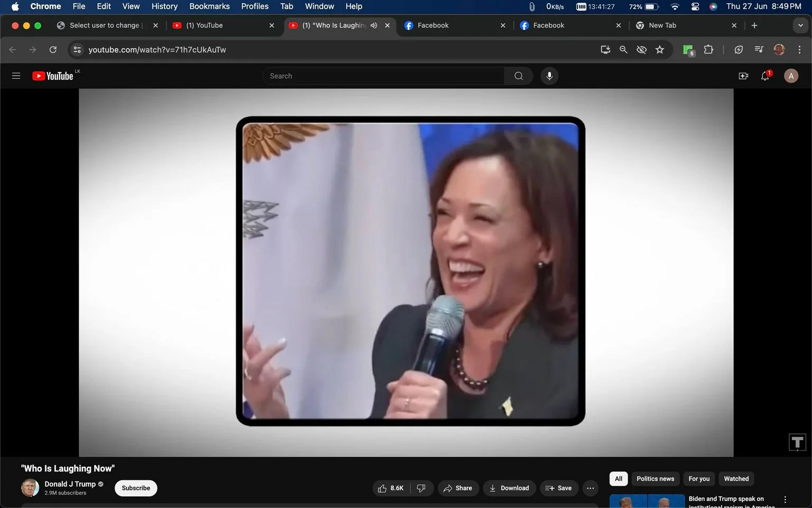This screenshot has height=508, width=812.
Task: Select the 'All' filter chip
Action: pos(619,478)
